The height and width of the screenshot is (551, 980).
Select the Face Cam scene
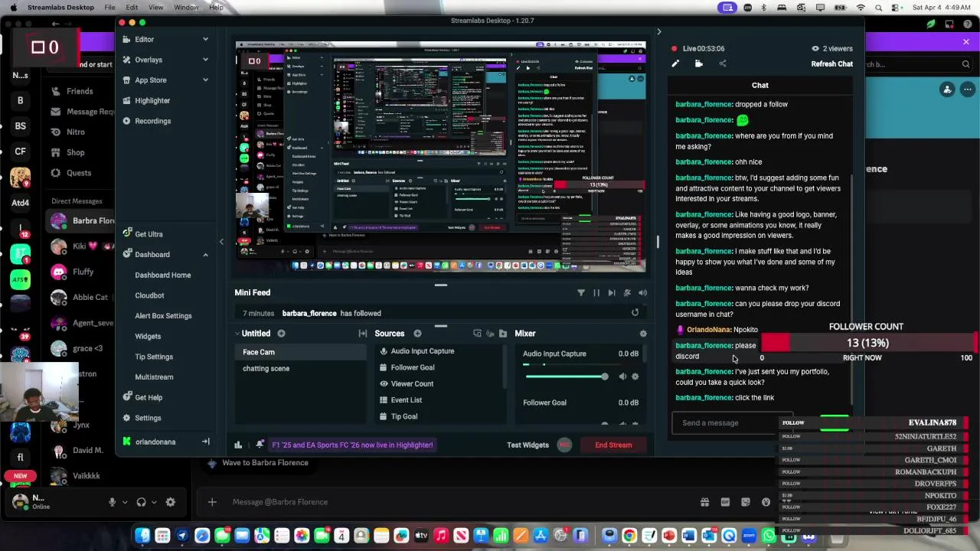(302, 352)
